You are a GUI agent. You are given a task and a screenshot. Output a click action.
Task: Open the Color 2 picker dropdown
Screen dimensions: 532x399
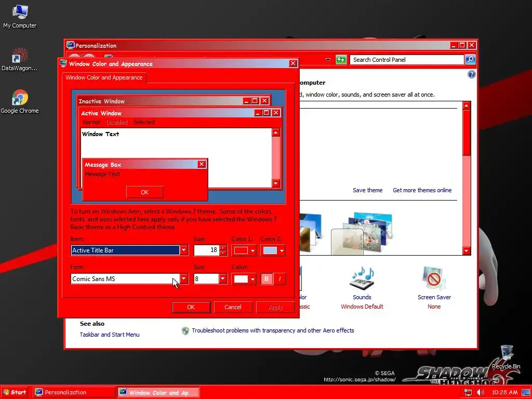(x=273, y=250)
